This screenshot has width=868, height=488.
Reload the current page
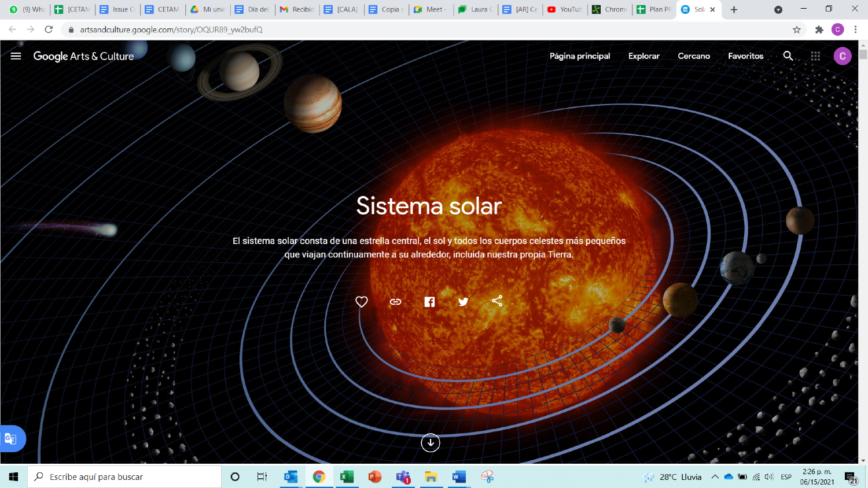[x=49, y=29]
